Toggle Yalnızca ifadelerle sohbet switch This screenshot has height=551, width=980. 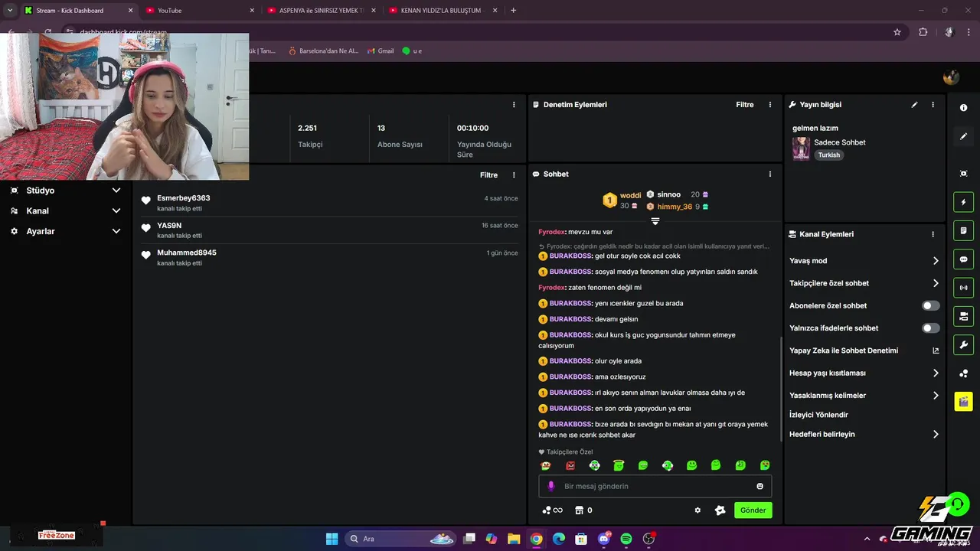coord(930,328)
